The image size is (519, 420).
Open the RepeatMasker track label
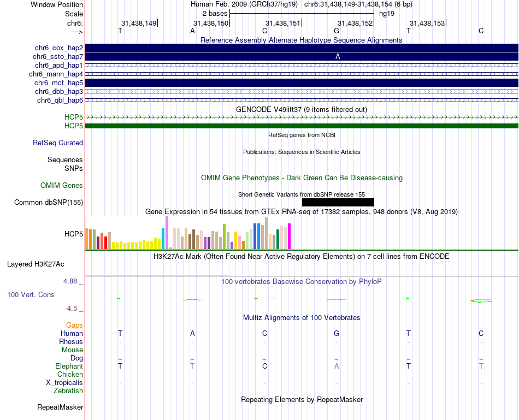[x=60, y=407]
